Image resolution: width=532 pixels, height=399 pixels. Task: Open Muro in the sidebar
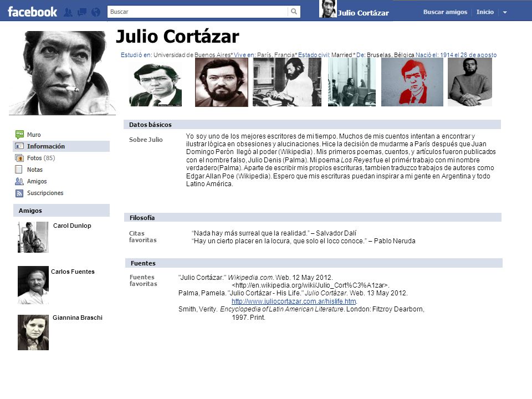click(34, 135)
